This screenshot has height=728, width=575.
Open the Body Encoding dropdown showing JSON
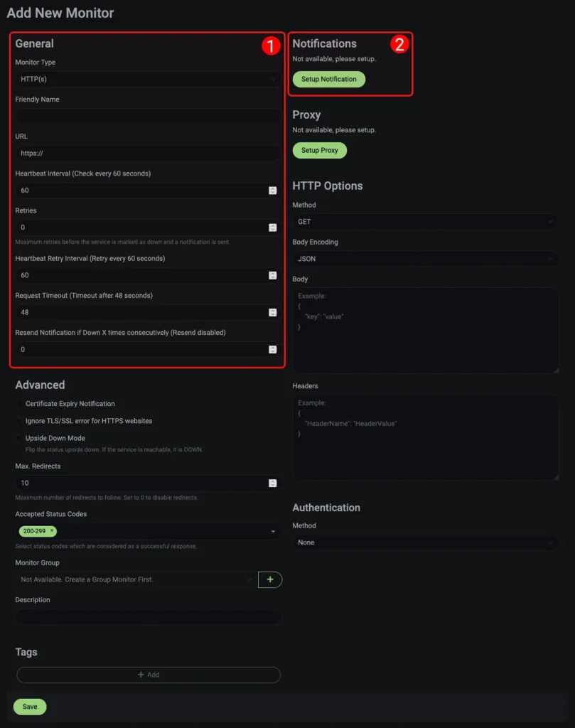[425, 259]
